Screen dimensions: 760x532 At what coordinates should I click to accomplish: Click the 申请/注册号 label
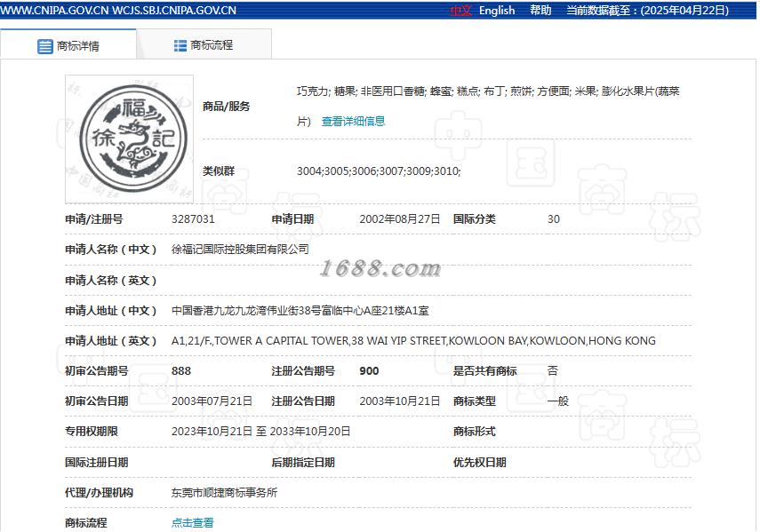[x=94, y=218]
